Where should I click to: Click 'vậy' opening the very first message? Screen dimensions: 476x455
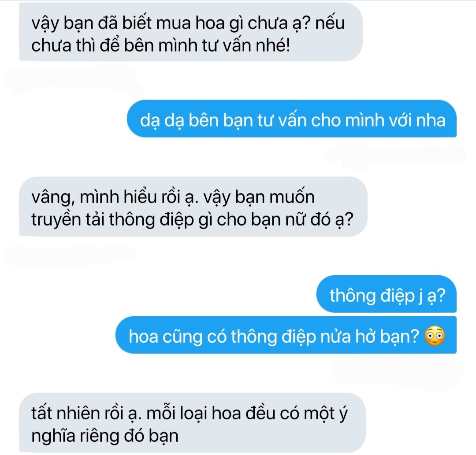coord(45,24)
